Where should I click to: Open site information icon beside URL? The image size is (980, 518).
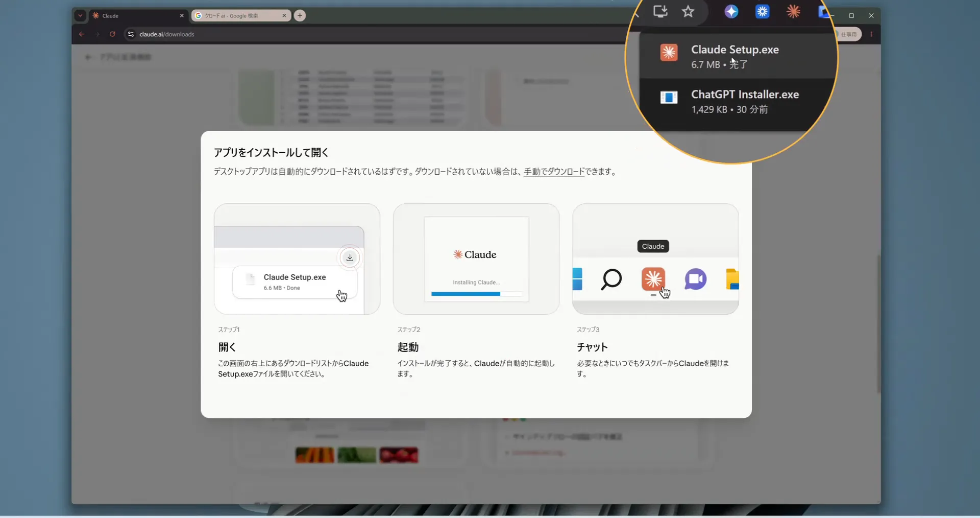tap(131, 34)
